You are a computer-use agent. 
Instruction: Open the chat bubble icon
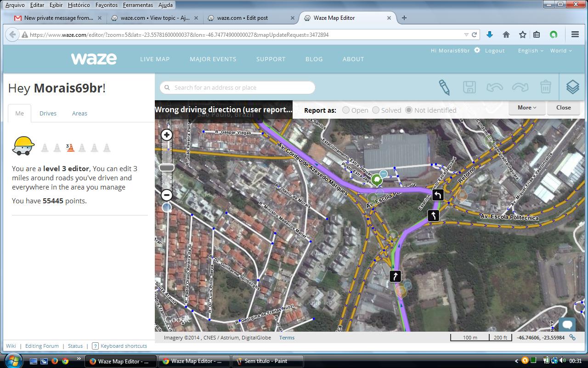[567, 325]
